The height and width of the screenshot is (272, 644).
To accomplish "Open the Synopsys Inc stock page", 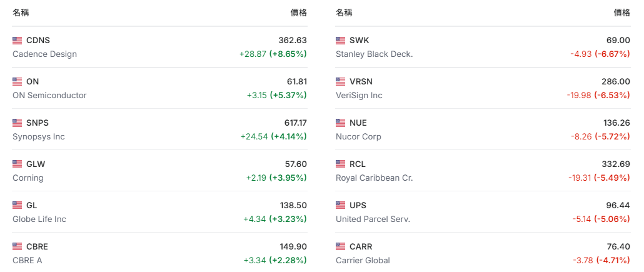I will point(39,137).
